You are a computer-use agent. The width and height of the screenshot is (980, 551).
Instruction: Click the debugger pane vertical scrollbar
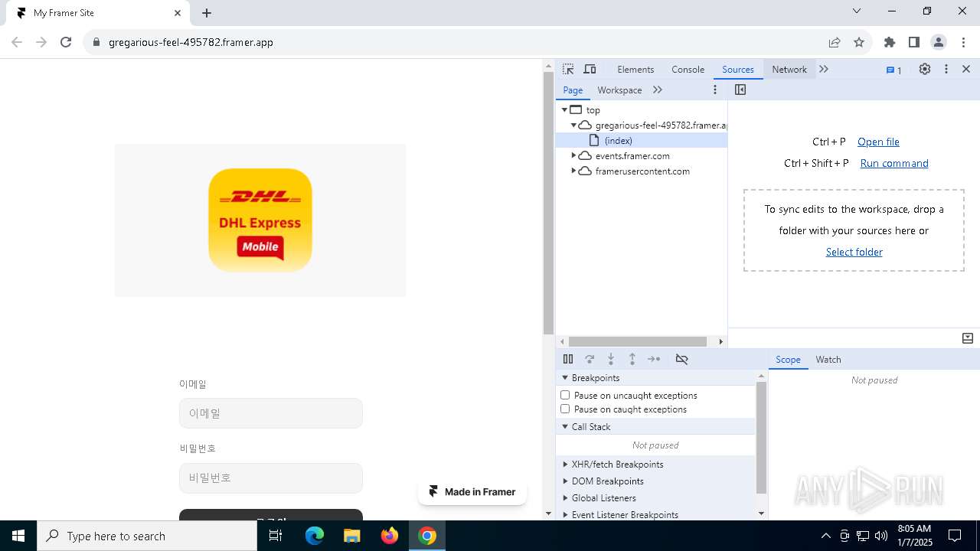pyautogui.click(x=761, y=437)
